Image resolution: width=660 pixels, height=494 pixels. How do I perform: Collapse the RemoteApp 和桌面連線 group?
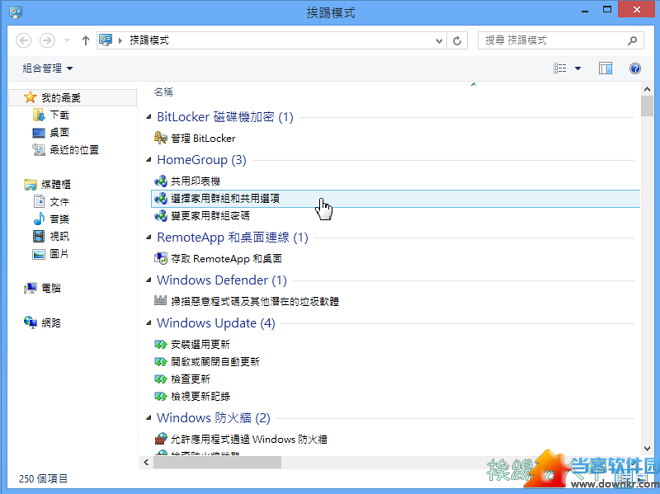coord(149,237)
